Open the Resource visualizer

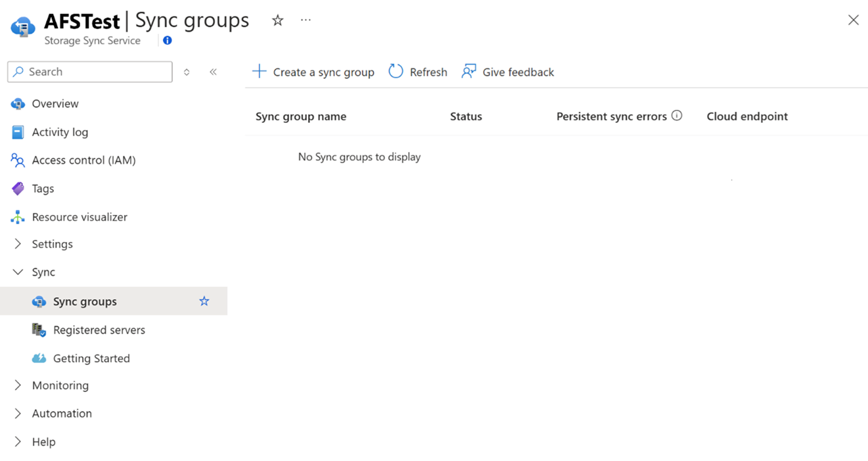(78, 216)
